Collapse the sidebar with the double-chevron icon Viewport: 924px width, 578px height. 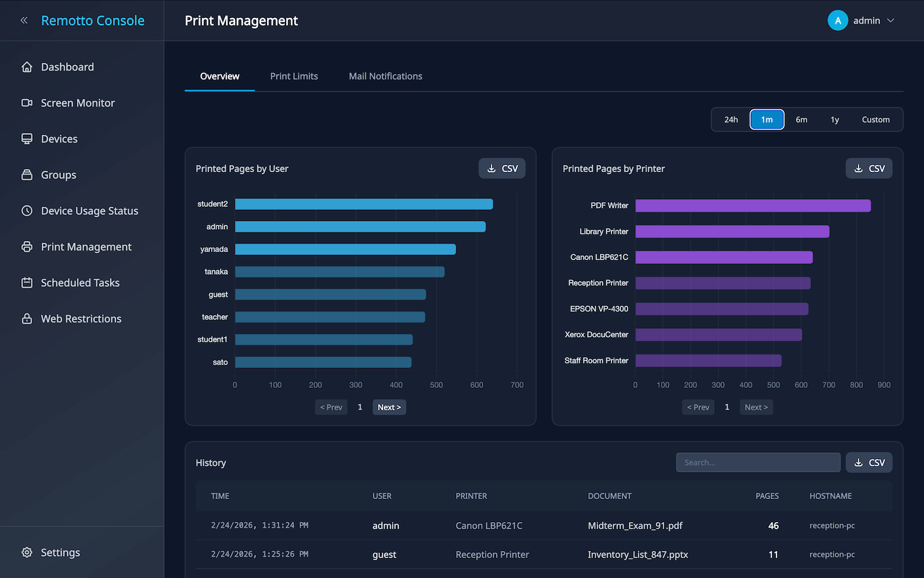(24, 21)
